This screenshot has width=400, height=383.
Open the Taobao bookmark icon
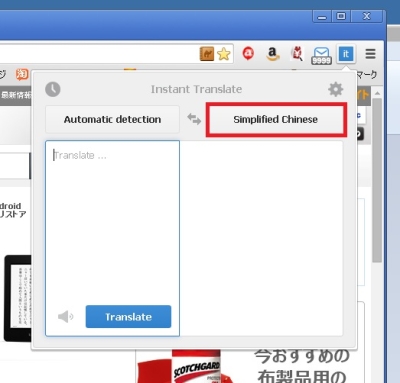coord(22,74)
